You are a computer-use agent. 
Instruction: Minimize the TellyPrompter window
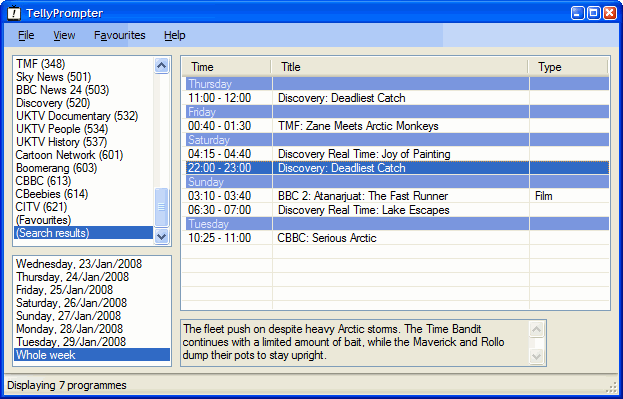pos(578,13)
